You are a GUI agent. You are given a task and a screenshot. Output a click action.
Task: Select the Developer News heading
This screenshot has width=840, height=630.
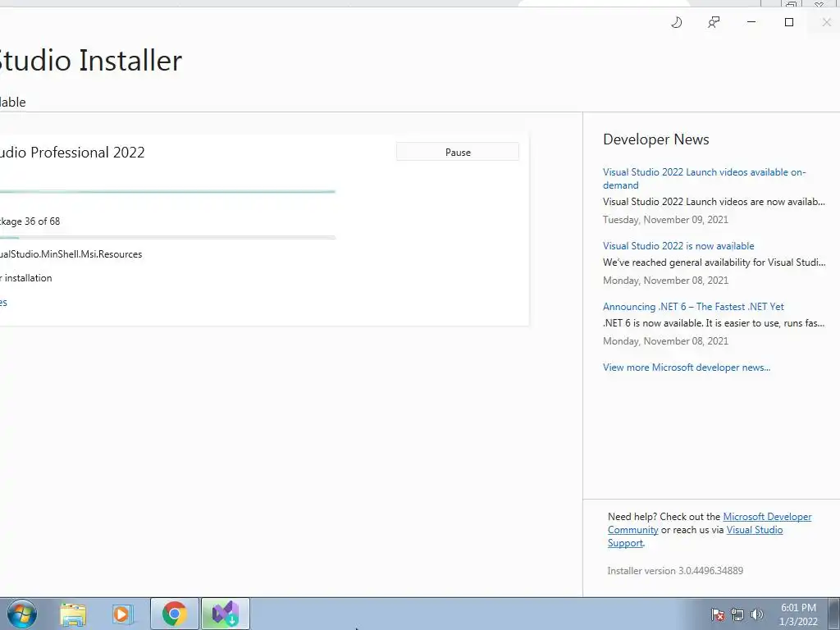pos(655,139)
